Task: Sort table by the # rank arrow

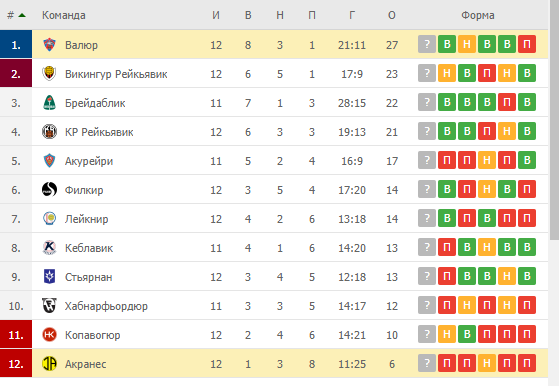Action: pyautogui.click(x=22, y=15)
